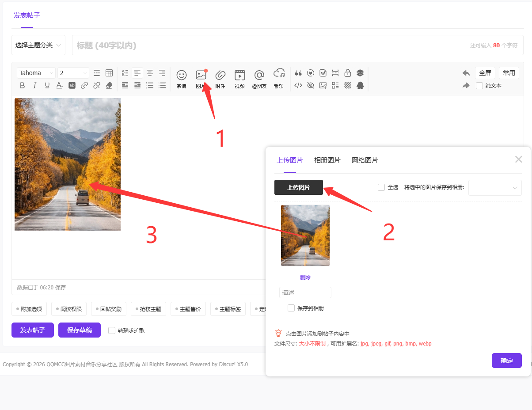The image size is (532, 410).
Task: Expand the 主题标签 section
Action: (x=228, y=309)
